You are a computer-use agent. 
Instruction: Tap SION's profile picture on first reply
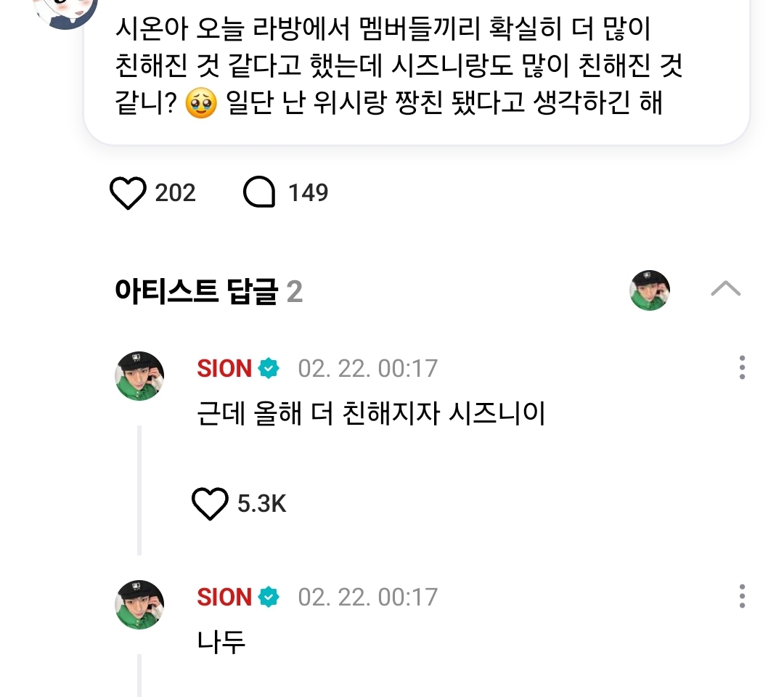point(140,375)
